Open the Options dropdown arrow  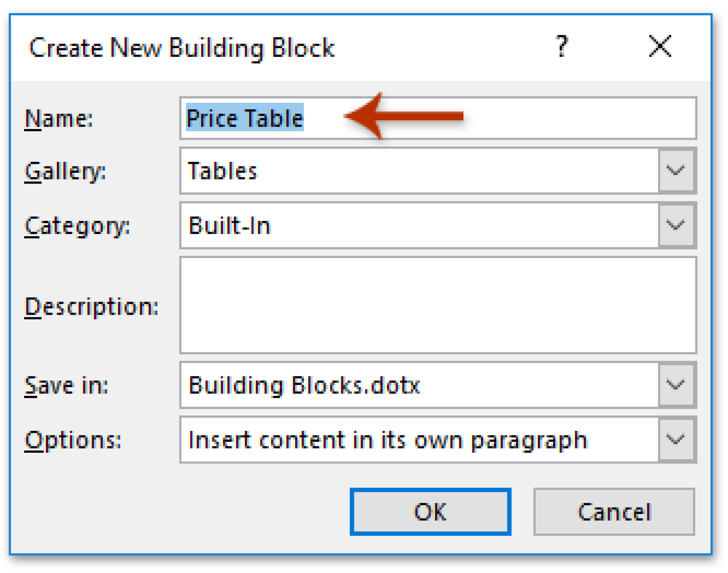pos(676,440)
